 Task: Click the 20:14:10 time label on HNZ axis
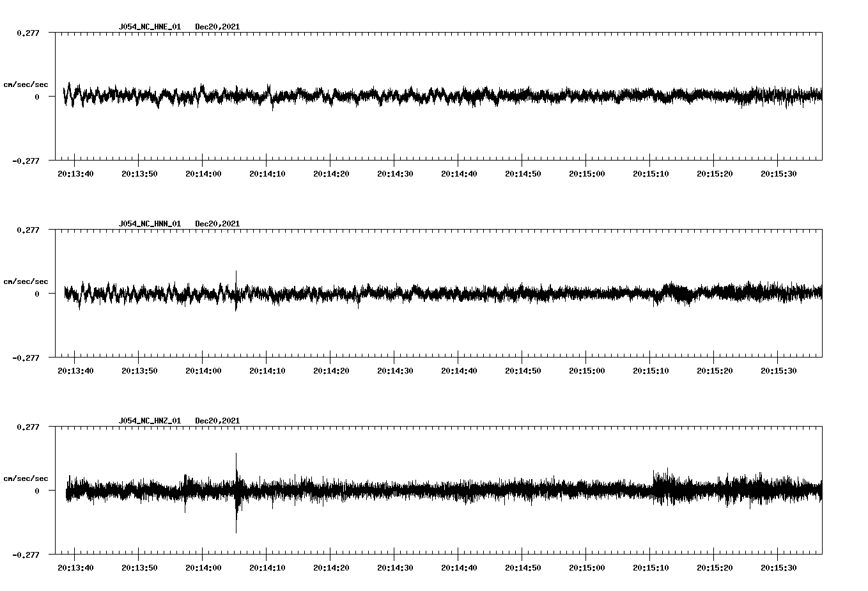coord(267,567)
